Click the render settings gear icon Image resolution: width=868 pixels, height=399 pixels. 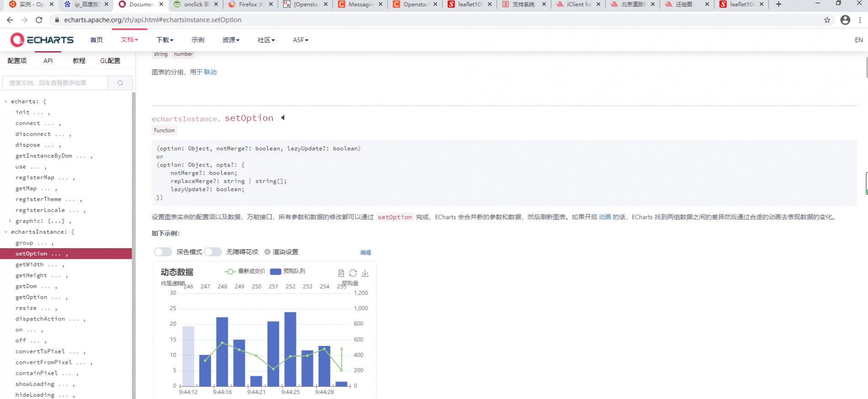[268, 252]
